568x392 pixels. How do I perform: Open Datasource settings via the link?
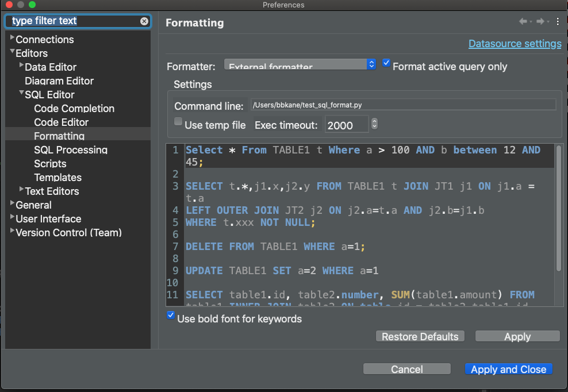[x=515, y=43]
